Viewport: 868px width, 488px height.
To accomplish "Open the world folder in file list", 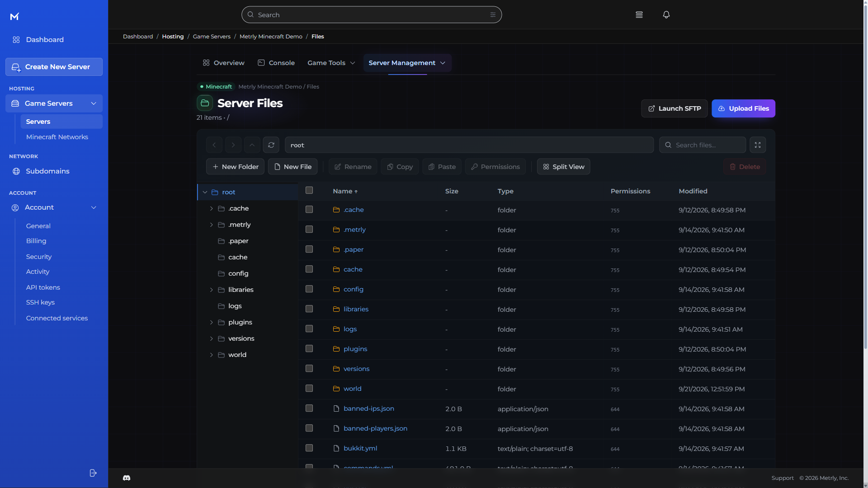I will point(352,389).
